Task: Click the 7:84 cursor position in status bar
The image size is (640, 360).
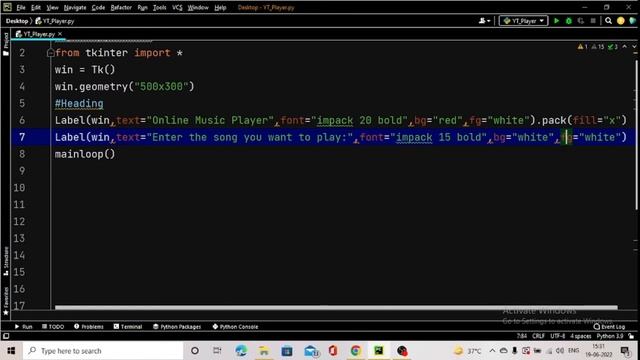Action: point(522,336)
